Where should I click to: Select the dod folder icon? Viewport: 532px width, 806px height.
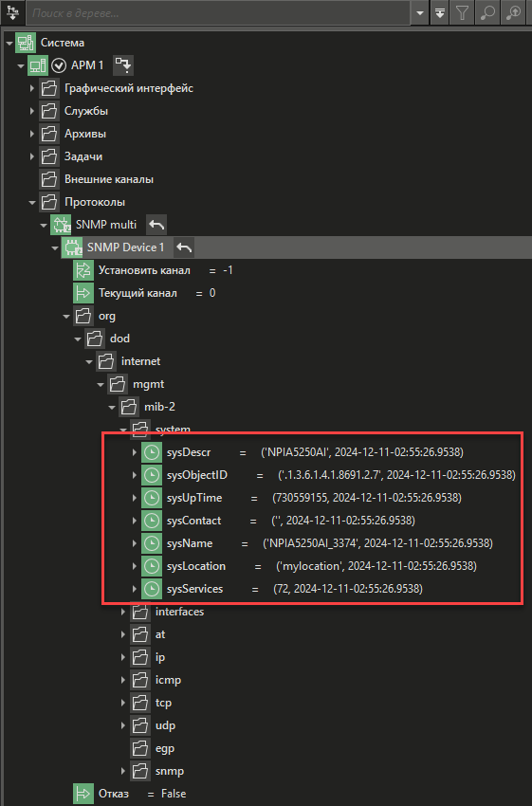94,339
